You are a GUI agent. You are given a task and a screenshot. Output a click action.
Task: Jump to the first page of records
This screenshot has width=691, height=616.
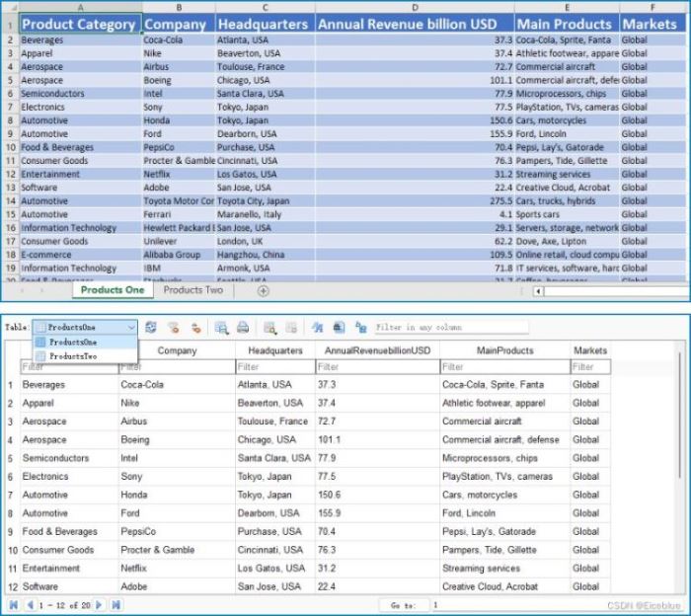click(14, 604)
